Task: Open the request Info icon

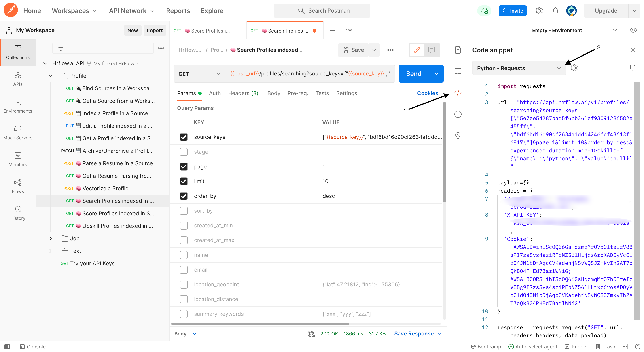Action: (x=458, y=114)
